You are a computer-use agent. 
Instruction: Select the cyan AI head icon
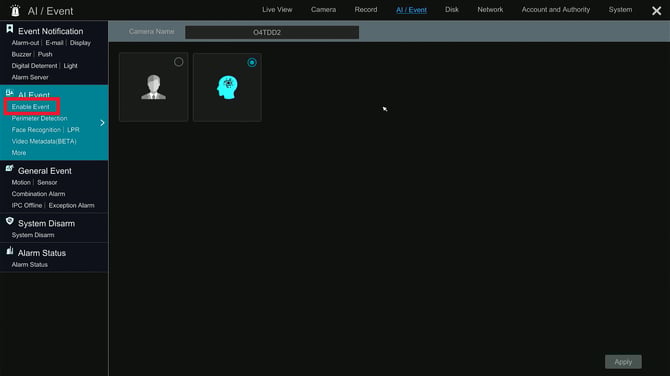tap(227, 87)
